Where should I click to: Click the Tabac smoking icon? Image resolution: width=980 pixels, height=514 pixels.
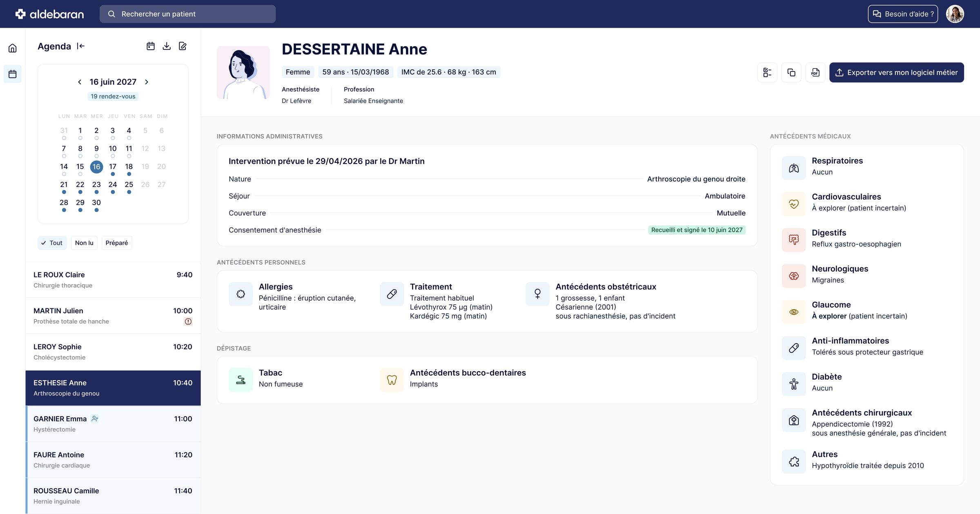pyautogui.click(x=241, y=380)
